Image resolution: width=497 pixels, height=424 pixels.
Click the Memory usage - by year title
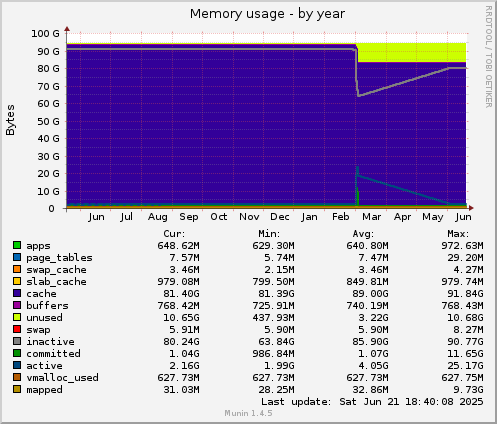tap(267, 14)
